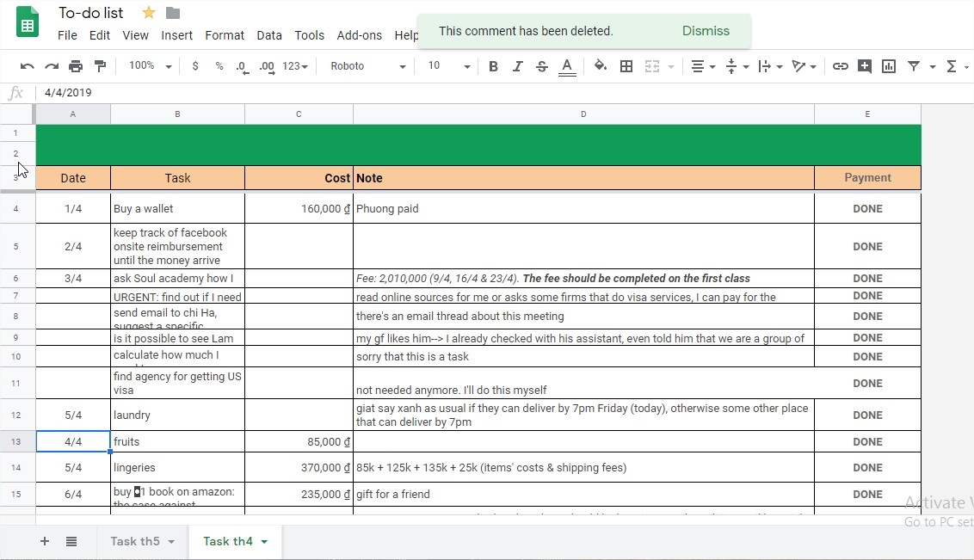
Task: Open the Edit menu
Action: pos(100,35)
